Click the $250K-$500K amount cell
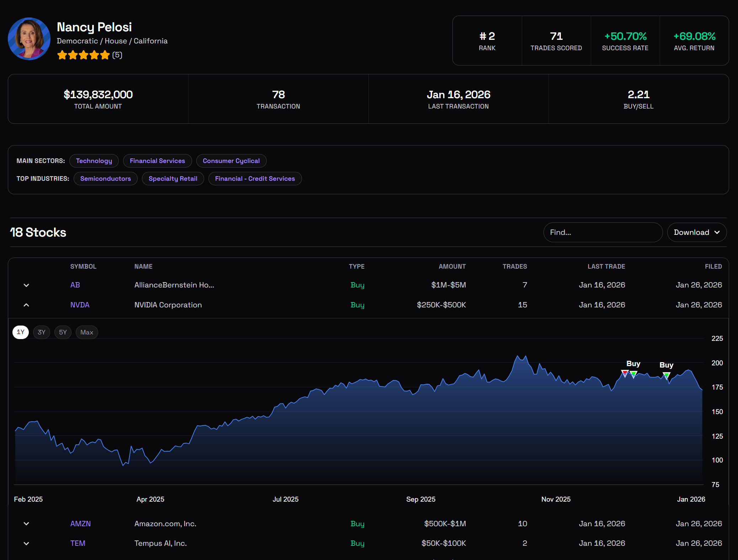 pos(441,305)
